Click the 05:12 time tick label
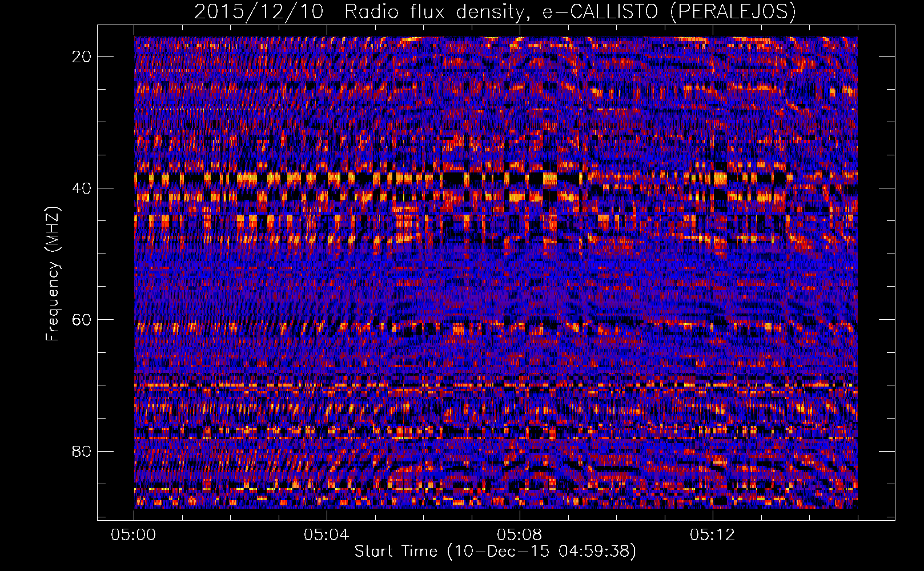 [713, 535]
